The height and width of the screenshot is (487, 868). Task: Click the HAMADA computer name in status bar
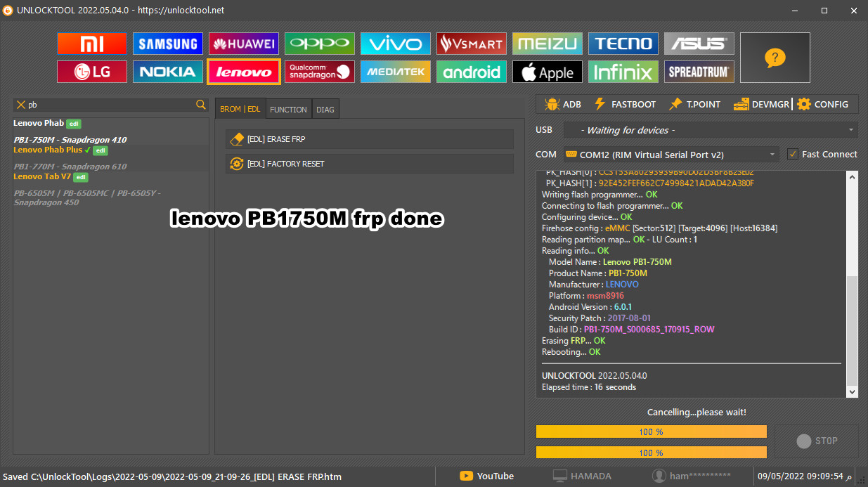(x=582, y=476)
